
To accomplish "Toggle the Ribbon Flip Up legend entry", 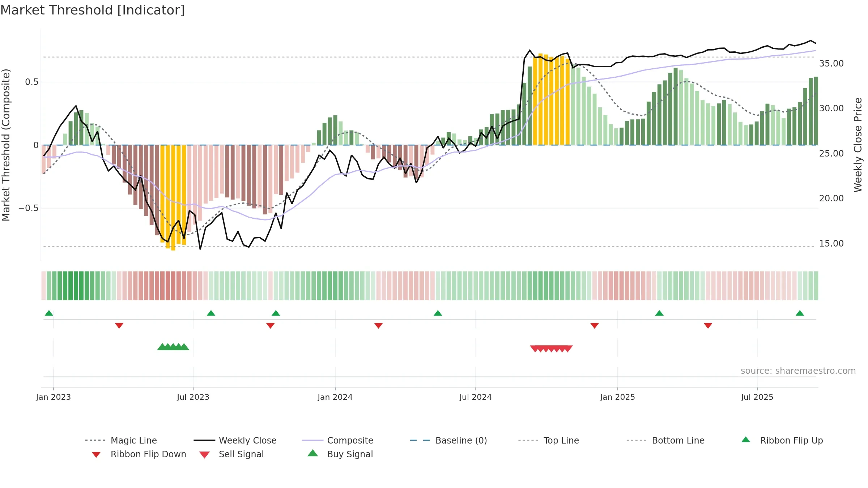I will pos(782,440).
